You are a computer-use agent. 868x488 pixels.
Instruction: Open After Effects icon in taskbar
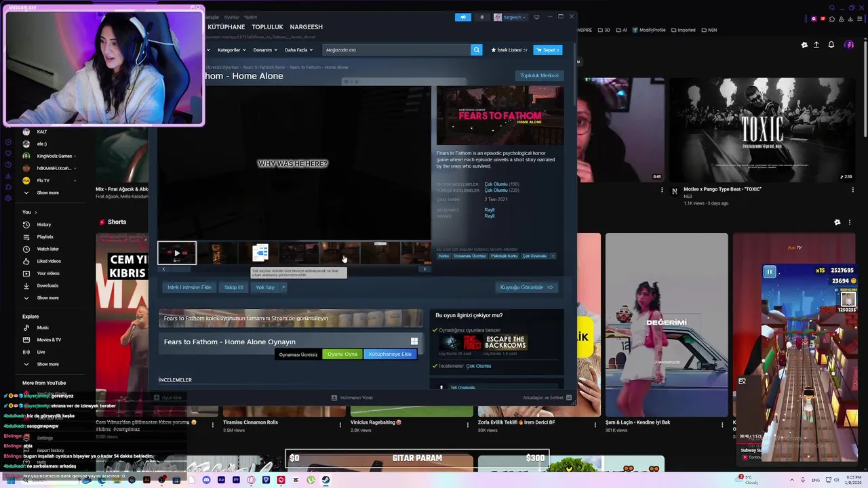tap(222, 480)
